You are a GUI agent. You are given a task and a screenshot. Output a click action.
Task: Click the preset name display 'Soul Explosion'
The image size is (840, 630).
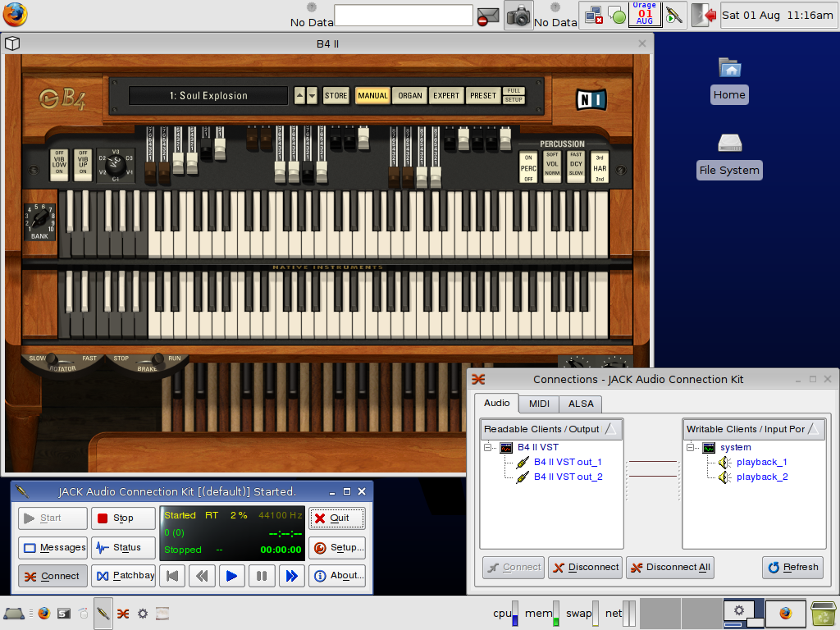tap(208, 96)
